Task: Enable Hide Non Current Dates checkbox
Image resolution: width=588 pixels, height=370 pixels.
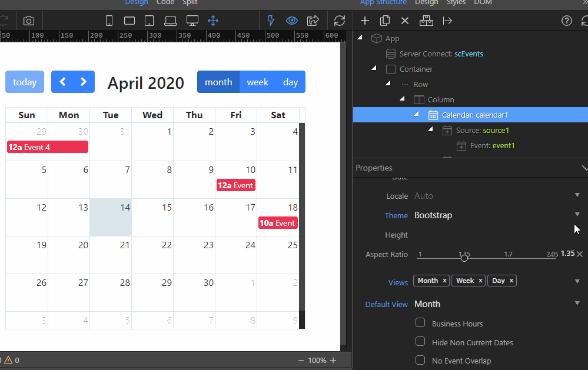Action: click(420, 342)
